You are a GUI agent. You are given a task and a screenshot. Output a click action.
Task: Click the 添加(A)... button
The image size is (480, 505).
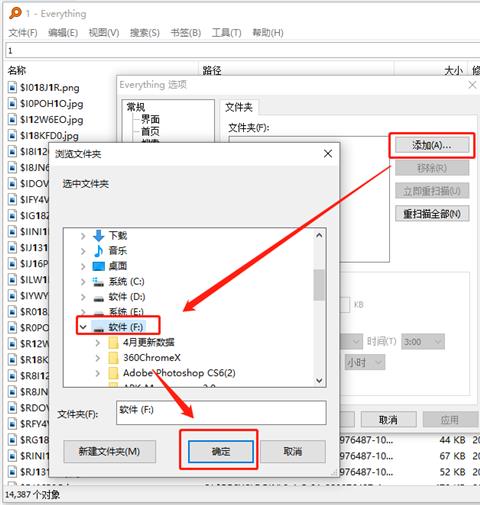click(432, 145)
